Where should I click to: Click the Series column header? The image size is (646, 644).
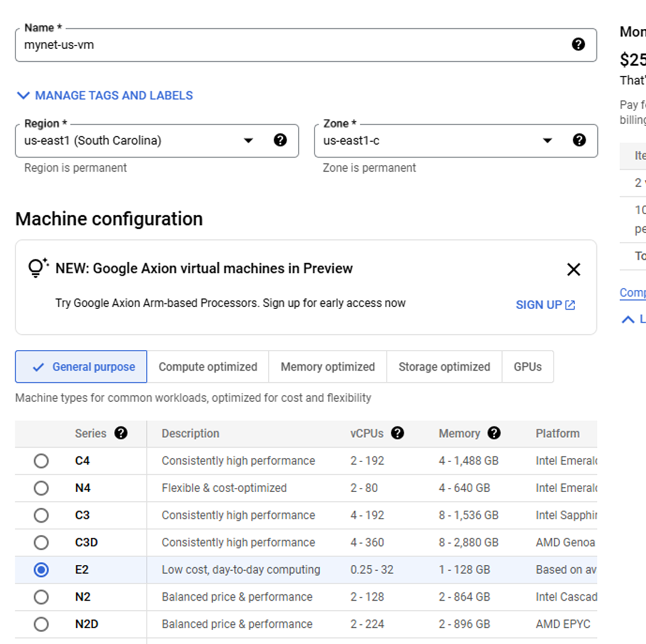coord(91,433)
